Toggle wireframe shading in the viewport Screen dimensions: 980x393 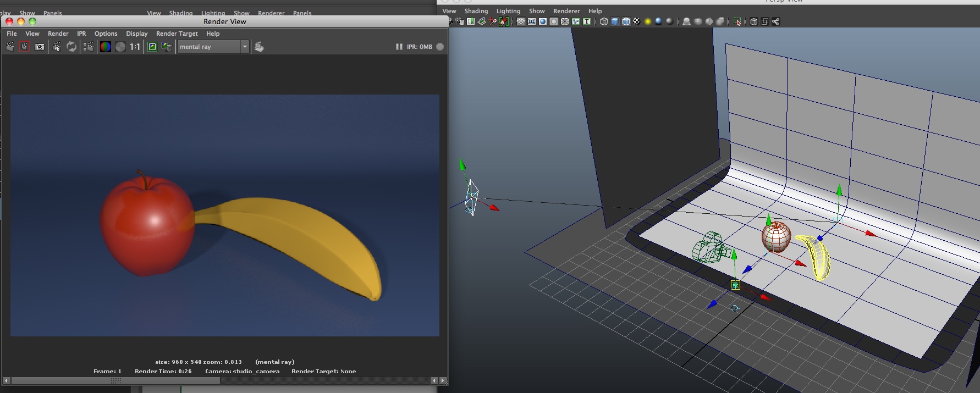(604, 21)
